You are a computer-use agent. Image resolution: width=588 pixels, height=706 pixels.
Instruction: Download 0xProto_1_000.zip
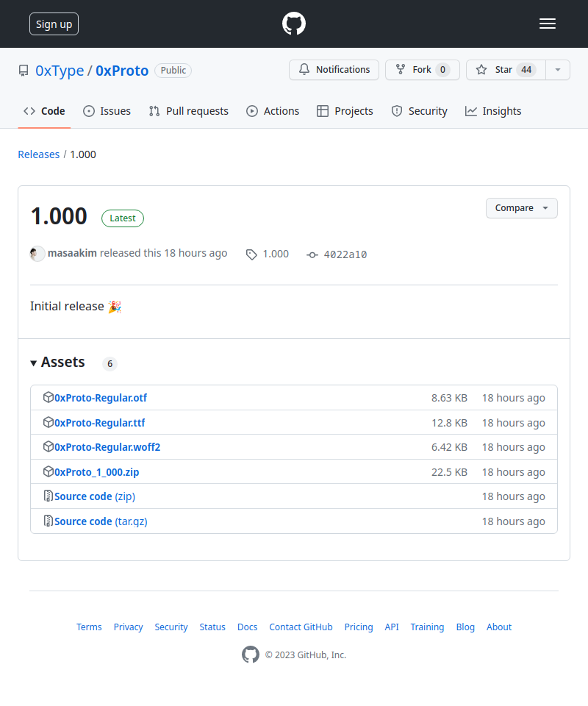[x=96, y=472]
